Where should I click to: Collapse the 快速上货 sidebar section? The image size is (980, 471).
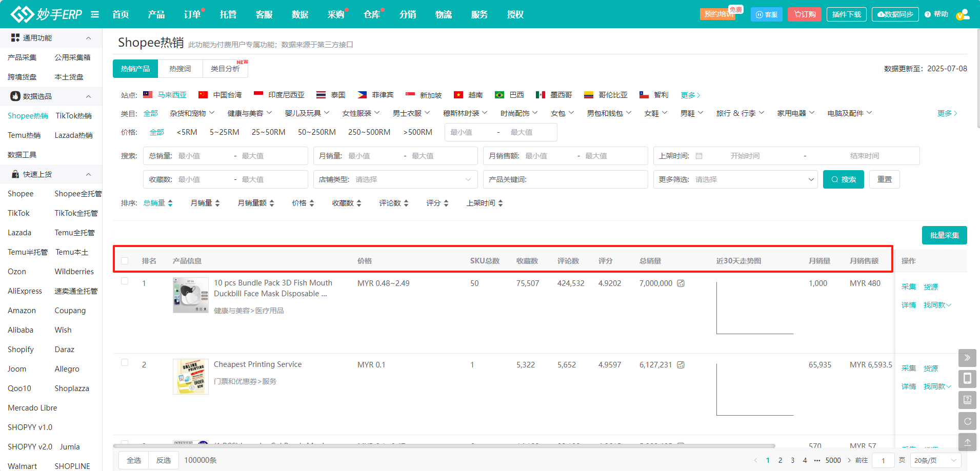tap(88, 174)
